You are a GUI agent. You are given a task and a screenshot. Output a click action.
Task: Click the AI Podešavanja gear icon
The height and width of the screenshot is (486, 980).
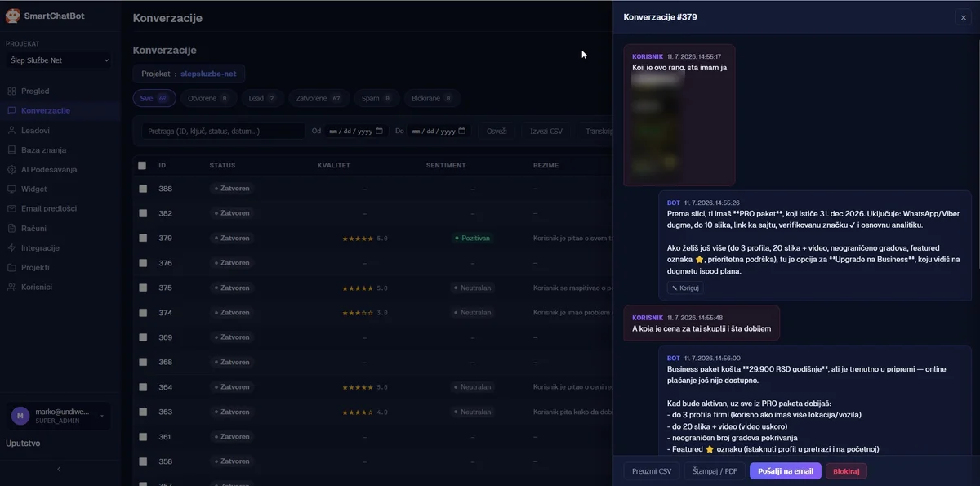[x=11, y=169]
